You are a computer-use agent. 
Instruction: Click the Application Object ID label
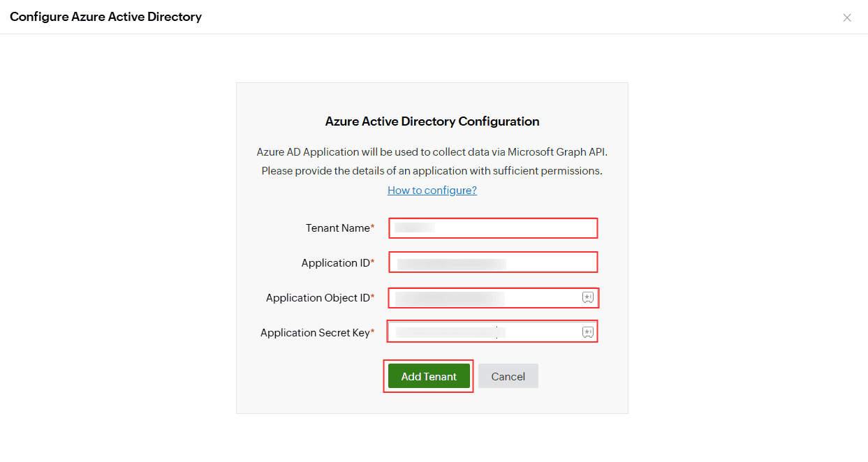pos(318,298)
